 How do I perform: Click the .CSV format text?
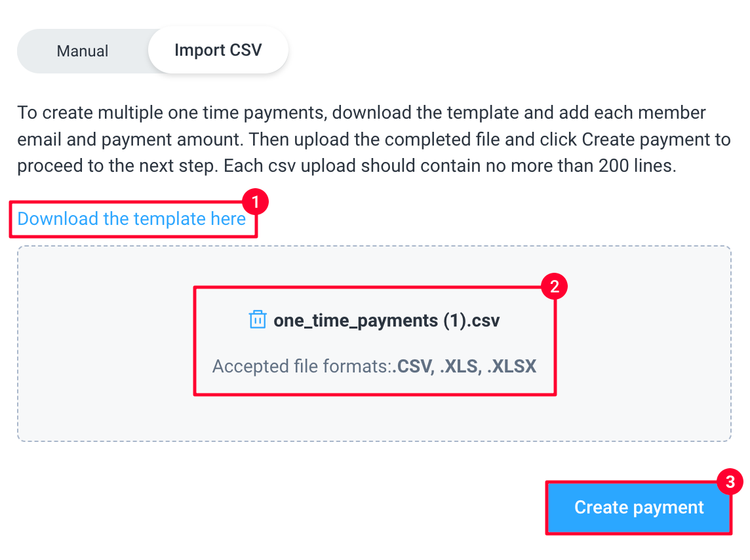(414, 367)
